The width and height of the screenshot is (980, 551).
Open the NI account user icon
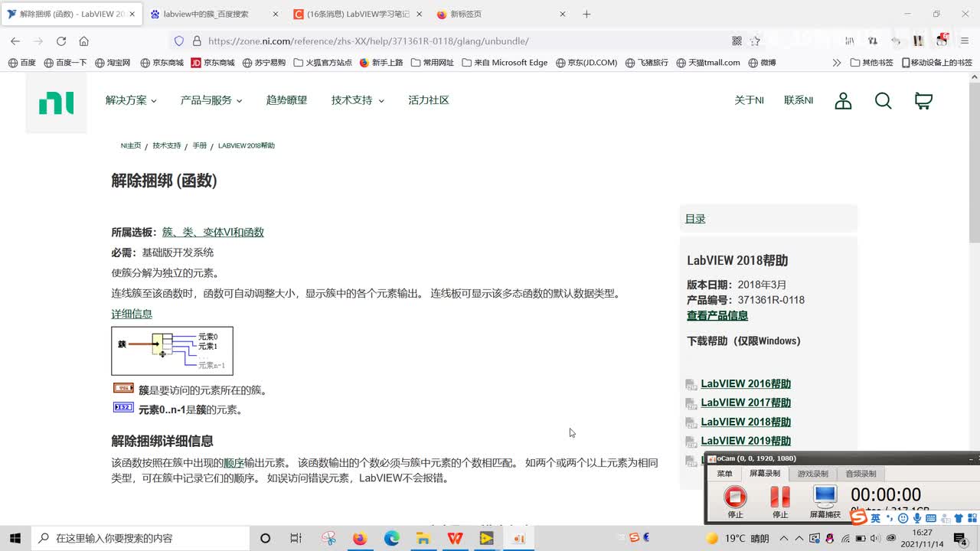[x=843, y=101]
